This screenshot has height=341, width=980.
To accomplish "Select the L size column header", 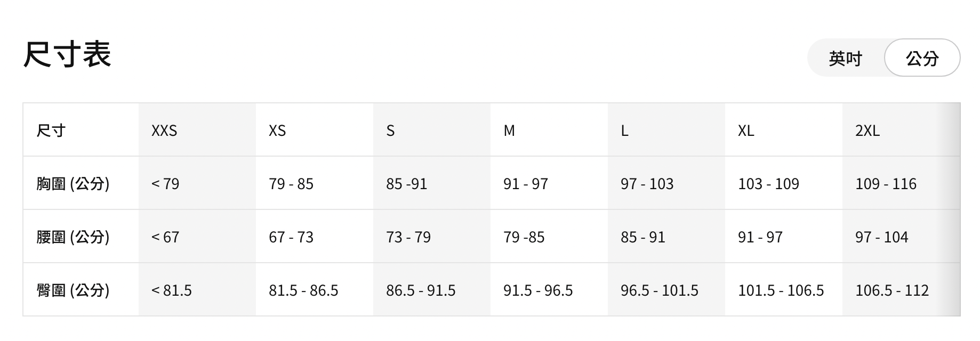I will (x=624, y=131).
